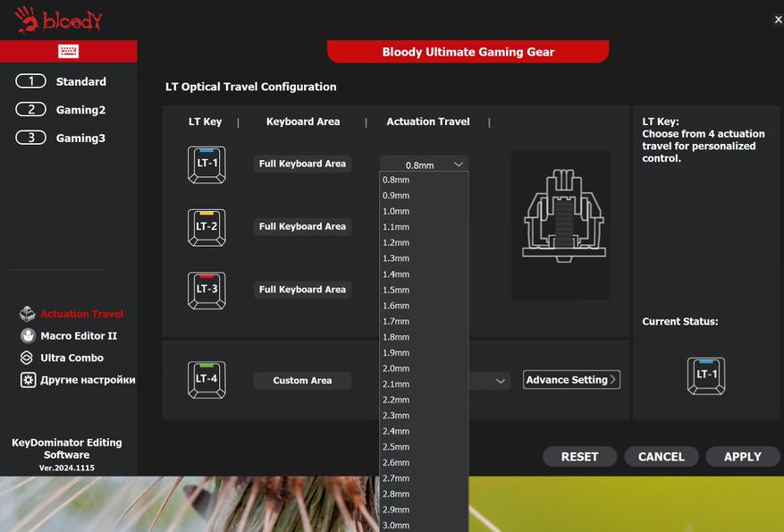This screenshot has width=784, height=532.
Task: Open Другие настройки section
Action: 88,380
